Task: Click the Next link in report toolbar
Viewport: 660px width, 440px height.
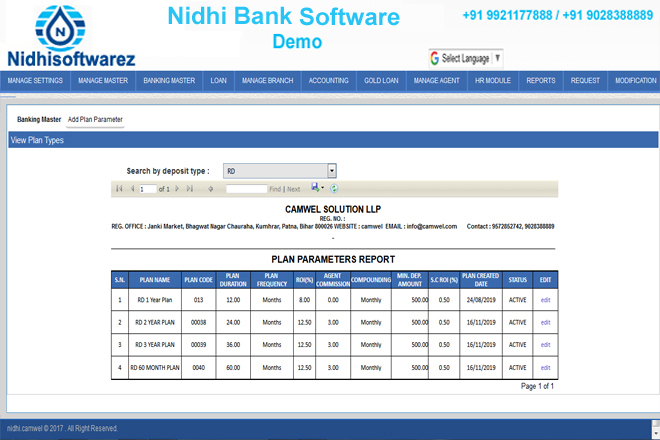Action: (293, 189)
